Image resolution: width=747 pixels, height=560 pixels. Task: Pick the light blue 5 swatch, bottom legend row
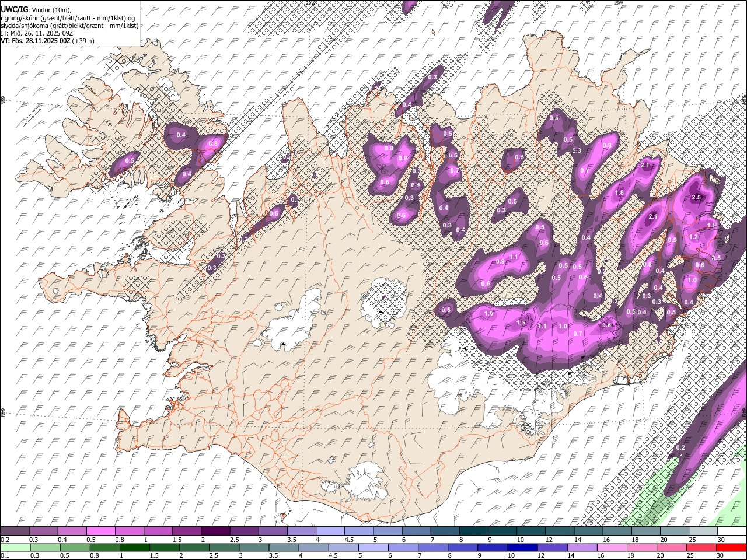[373, 547]
